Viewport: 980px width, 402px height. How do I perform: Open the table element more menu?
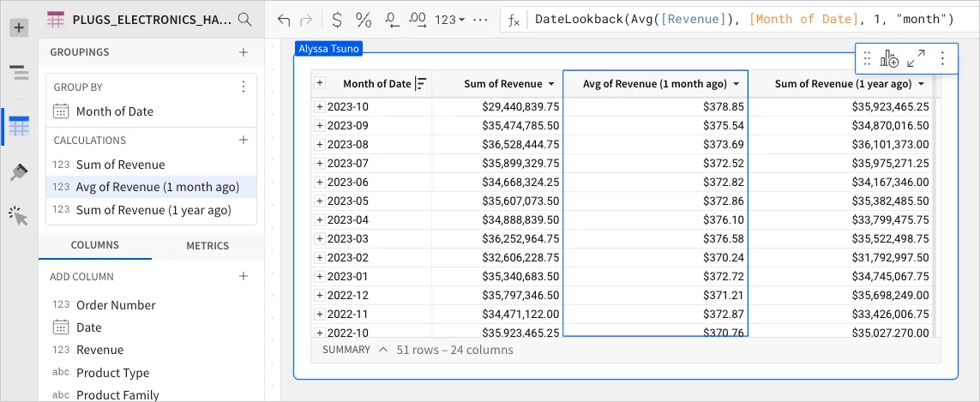(942, 59)
